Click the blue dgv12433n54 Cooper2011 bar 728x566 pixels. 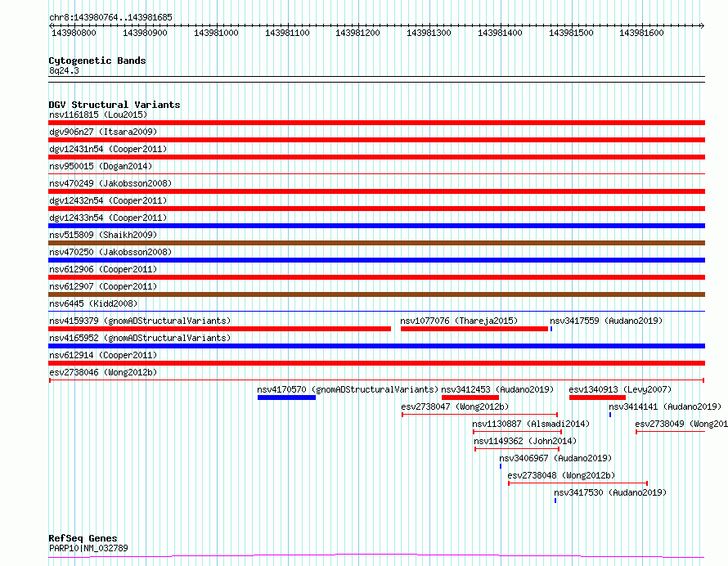click(376, 226)
